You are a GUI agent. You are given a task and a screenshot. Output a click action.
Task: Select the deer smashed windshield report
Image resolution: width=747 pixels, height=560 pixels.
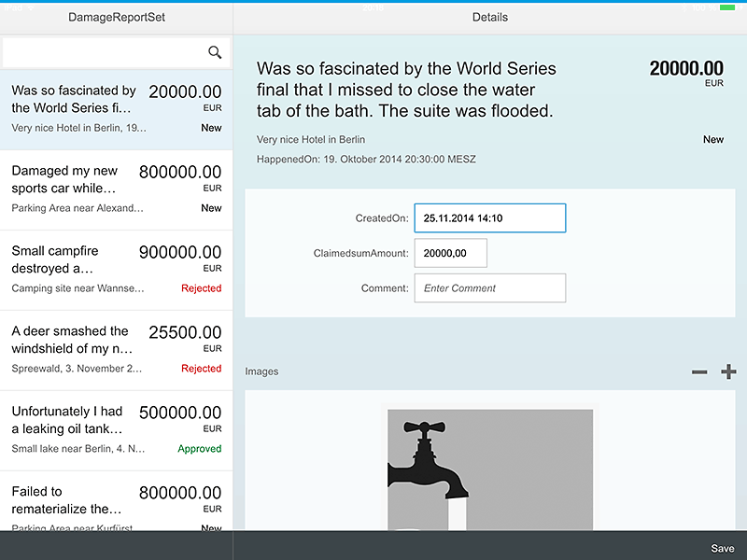click(x=116, y=350)
